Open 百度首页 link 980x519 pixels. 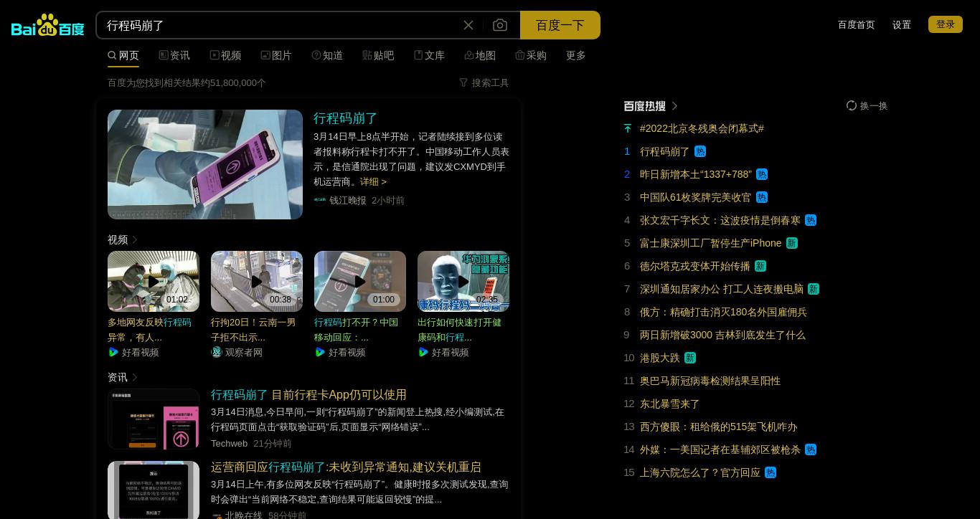click(857, 24)
